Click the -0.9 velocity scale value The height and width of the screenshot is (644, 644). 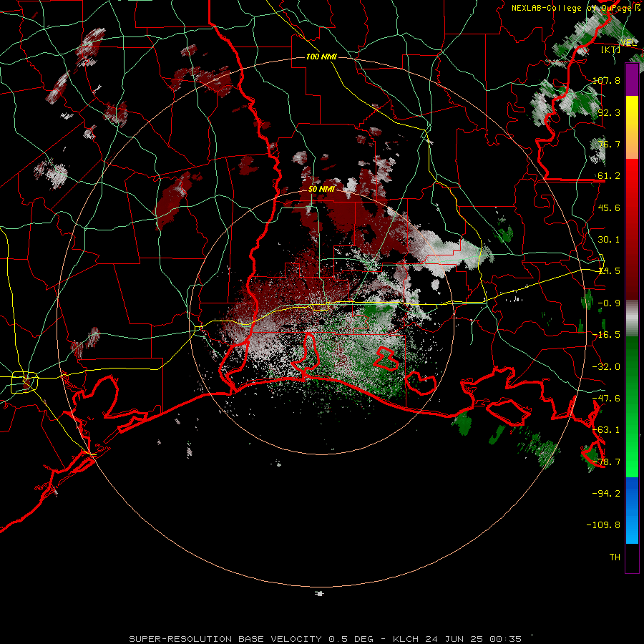(609, 303)
